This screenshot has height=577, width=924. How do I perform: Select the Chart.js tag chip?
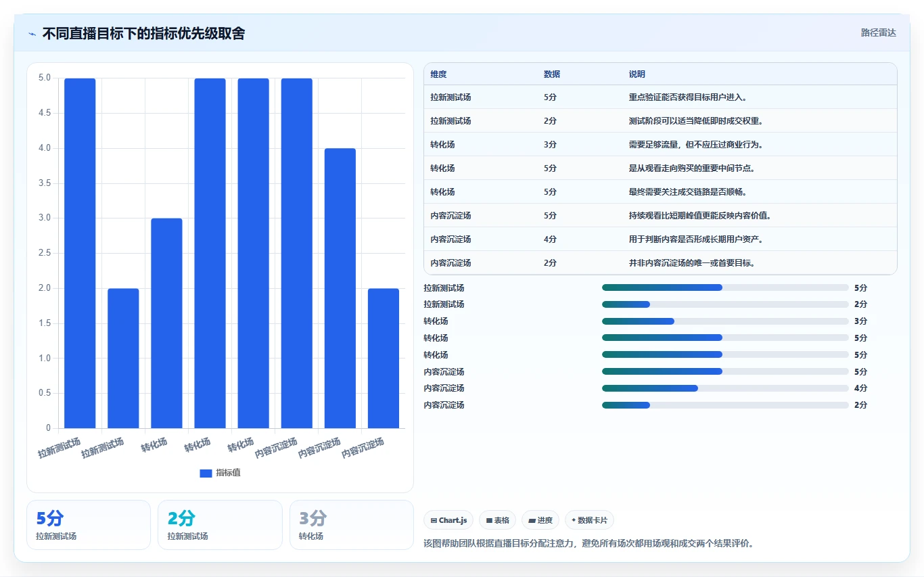448,520
